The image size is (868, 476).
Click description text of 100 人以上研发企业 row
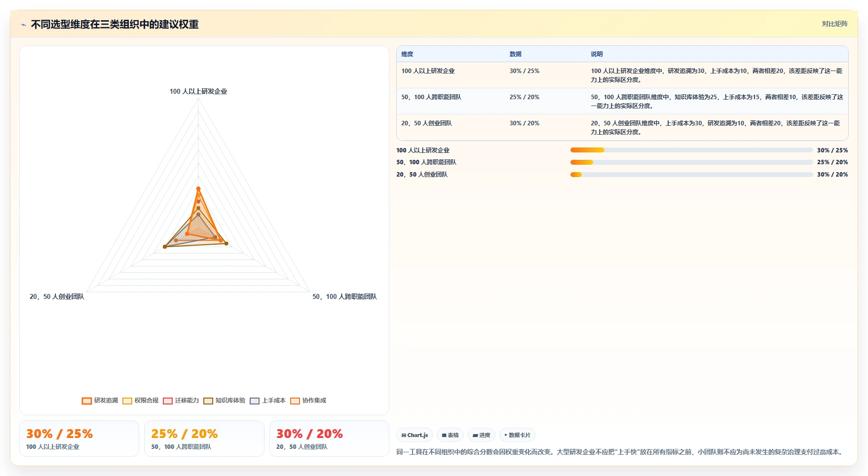[717, 75]
